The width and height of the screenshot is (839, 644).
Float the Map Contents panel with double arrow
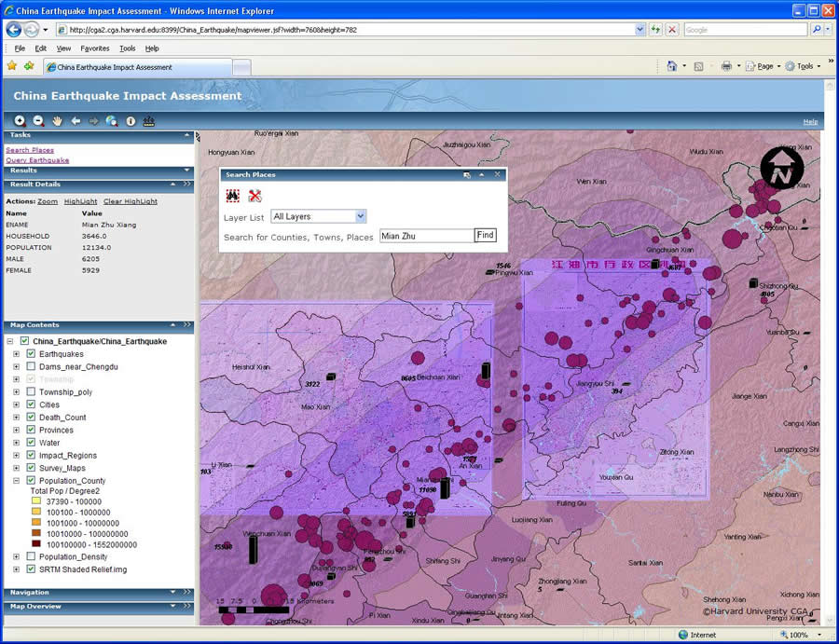tap(186, 324)
